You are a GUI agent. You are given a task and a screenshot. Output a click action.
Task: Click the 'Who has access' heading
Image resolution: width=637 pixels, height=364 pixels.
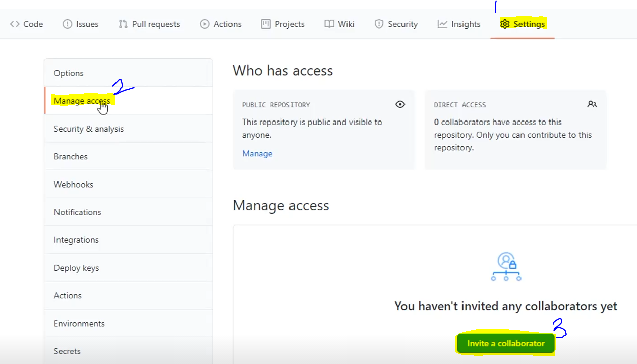click(283, 70)
